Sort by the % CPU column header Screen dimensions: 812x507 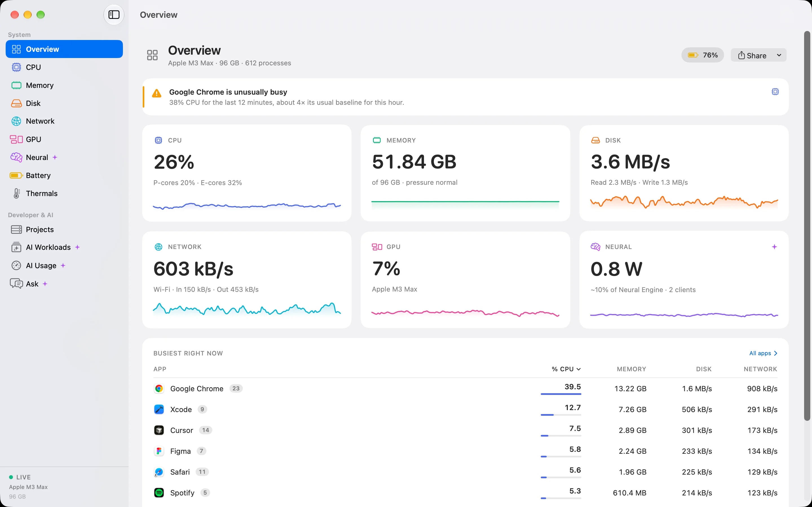pos(566,369)
